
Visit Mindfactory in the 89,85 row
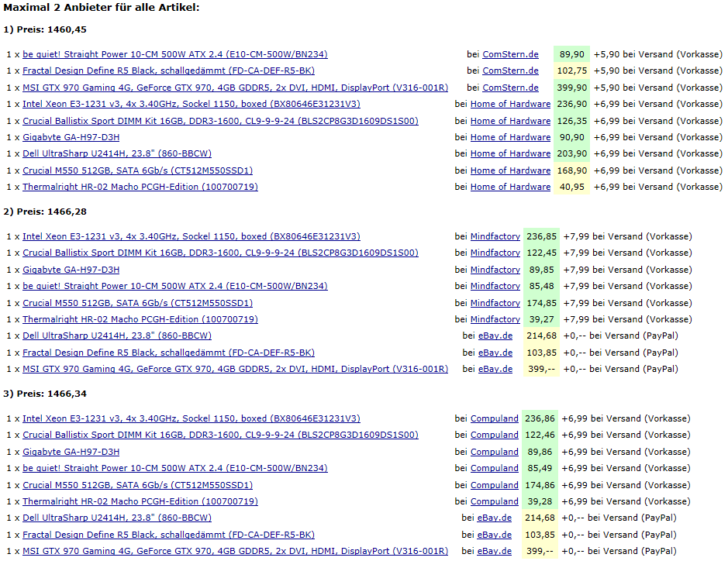click(x=495, y=270)
